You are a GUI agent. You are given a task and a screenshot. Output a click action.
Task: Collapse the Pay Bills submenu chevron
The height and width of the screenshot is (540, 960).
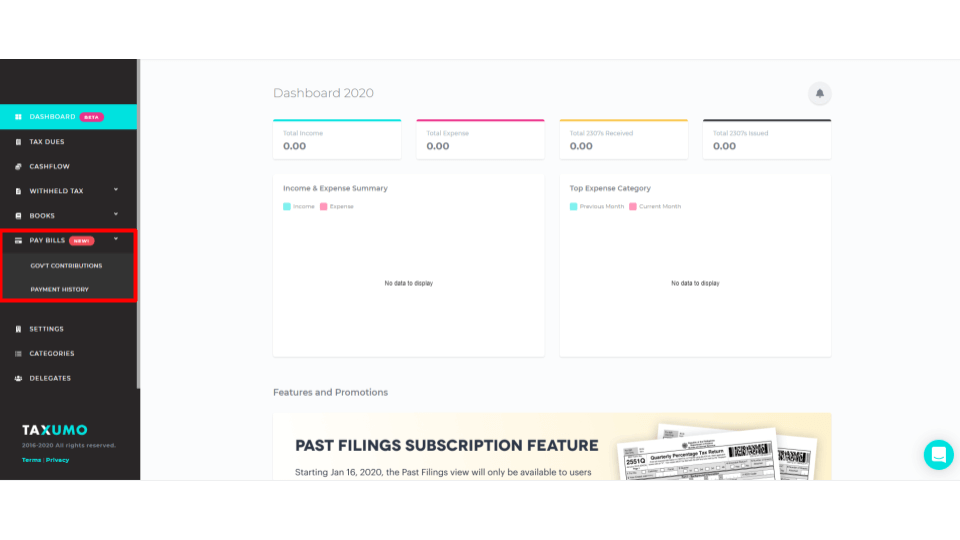click(116, 239)
